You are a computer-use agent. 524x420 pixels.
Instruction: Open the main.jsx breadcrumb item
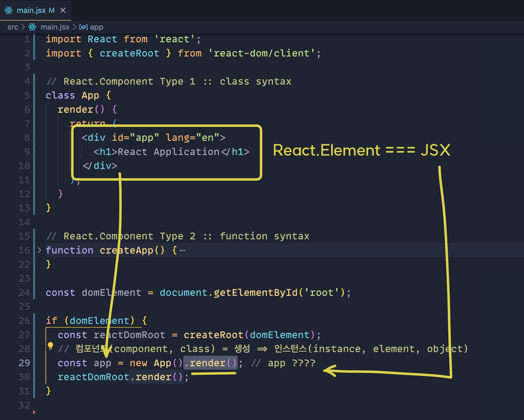[55, 27]
